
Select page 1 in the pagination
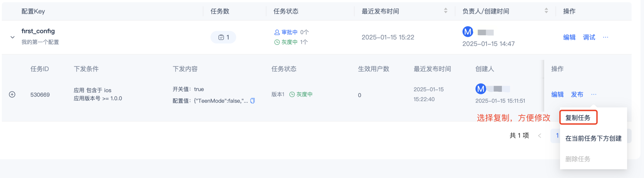[558, 135]
